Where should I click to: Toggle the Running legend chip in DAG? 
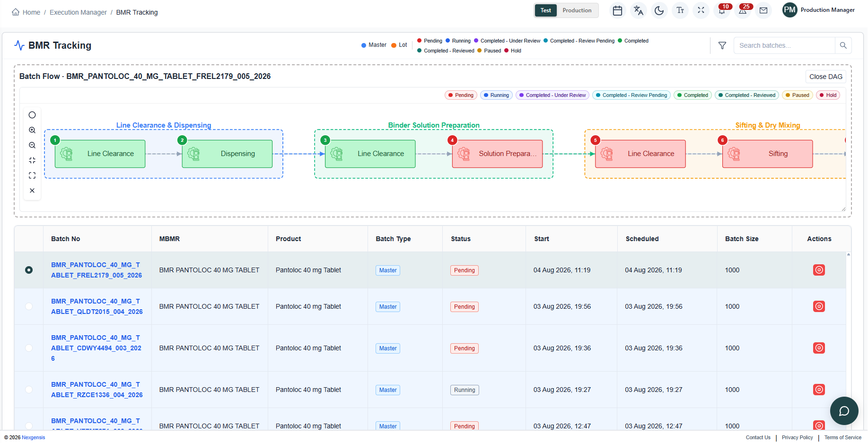point(496,95)
